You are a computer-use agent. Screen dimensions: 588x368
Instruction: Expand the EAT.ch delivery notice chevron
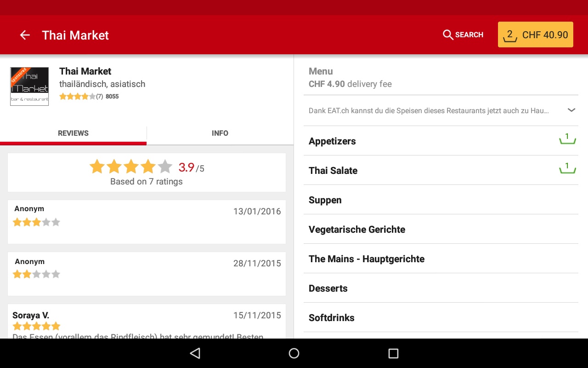(571, 110)
